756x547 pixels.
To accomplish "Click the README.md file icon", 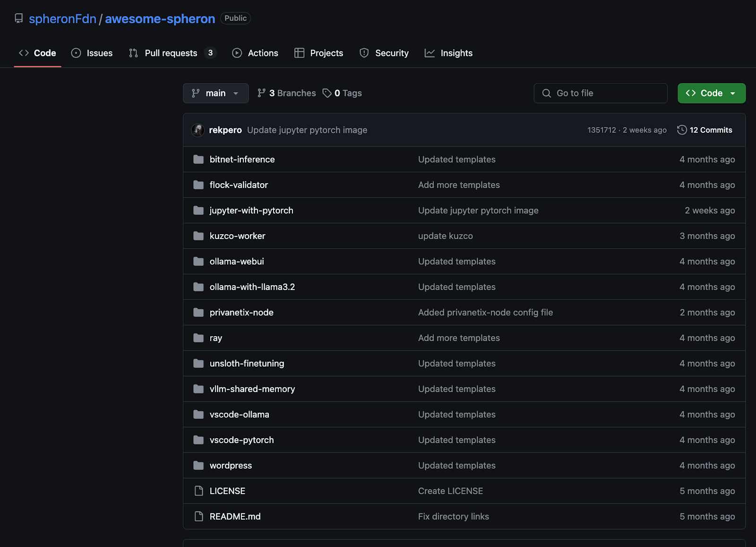I will [199, 516].
